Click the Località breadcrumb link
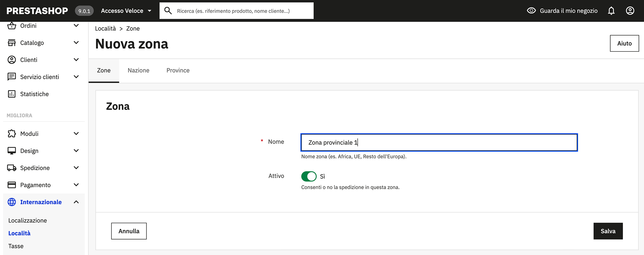This screenshot has height=255, width=644. click(x=106, y=29)
